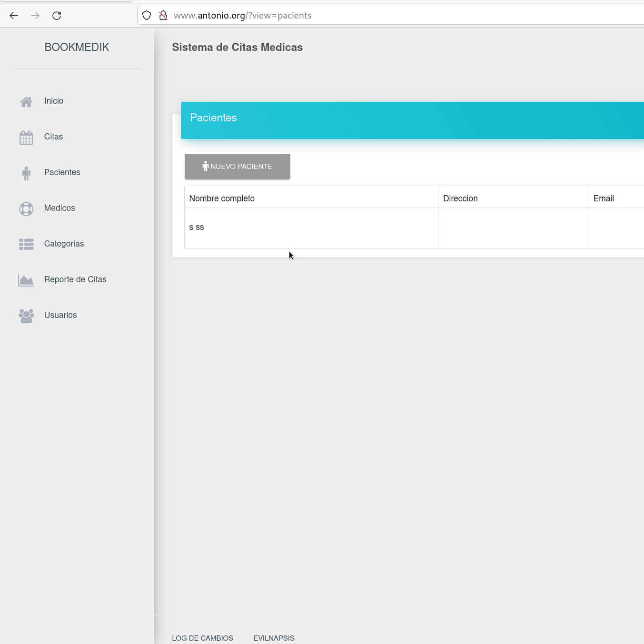Open the LOG DE CAMBIOS footer link
The image size is (644, 644).
point(202,638)
